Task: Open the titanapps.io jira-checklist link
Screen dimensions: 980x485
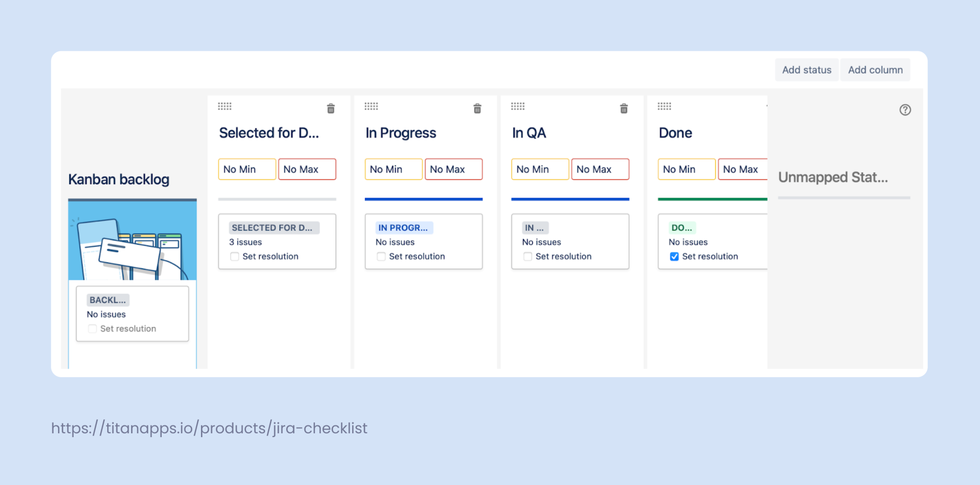Action: tap(209, 428)
